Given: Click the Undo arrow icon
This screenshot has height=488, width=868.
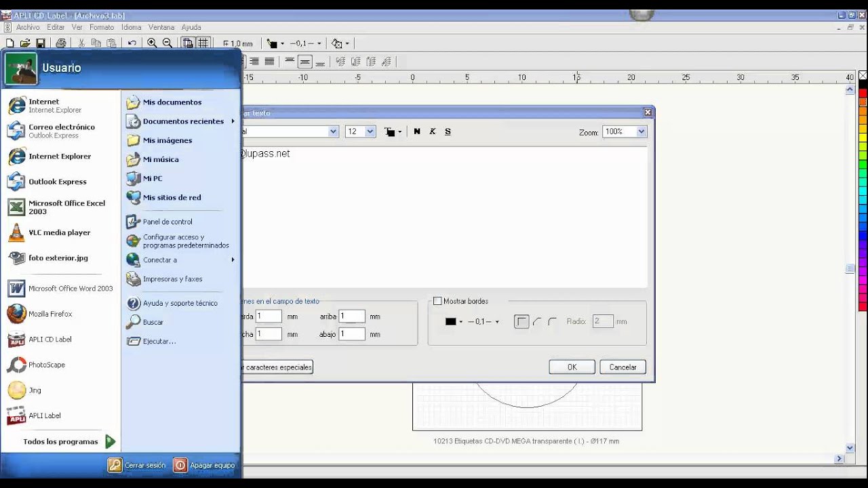Looking at the screenshot, I should click(132, 43).
